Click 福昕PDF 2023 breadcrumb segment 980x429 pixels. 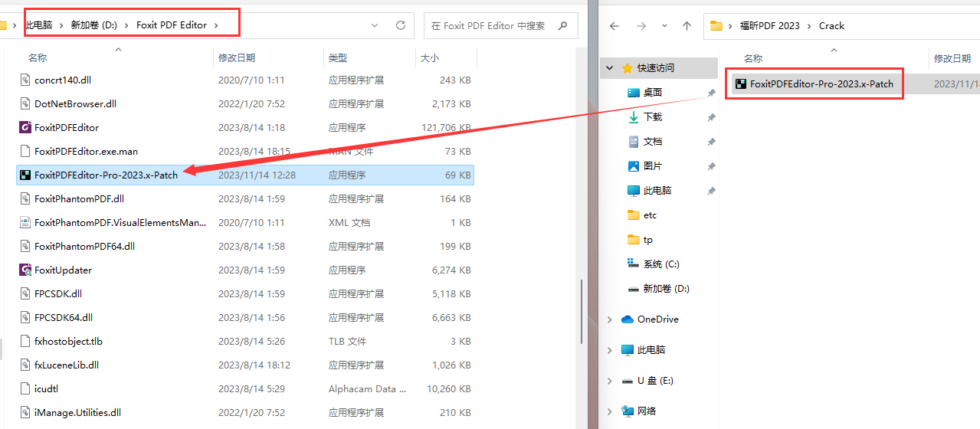click(769, 26)
